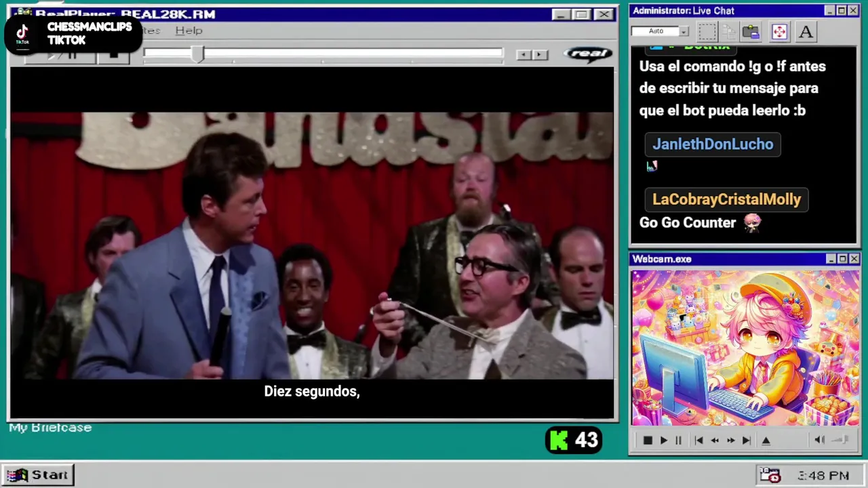Click username LaCobrayCristalMolly in chat
The width and height of the screenshot is (868, 488).
pos(727,199)
